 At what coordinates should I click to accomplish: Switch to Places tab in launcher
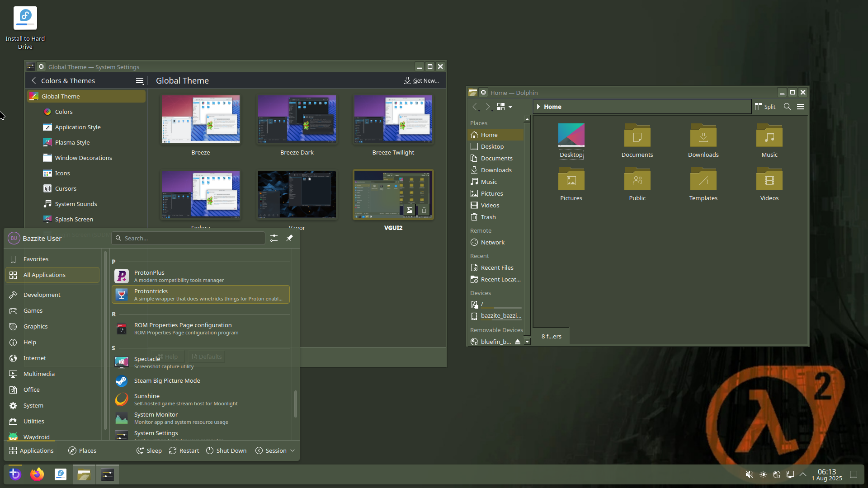pos(82,450)
